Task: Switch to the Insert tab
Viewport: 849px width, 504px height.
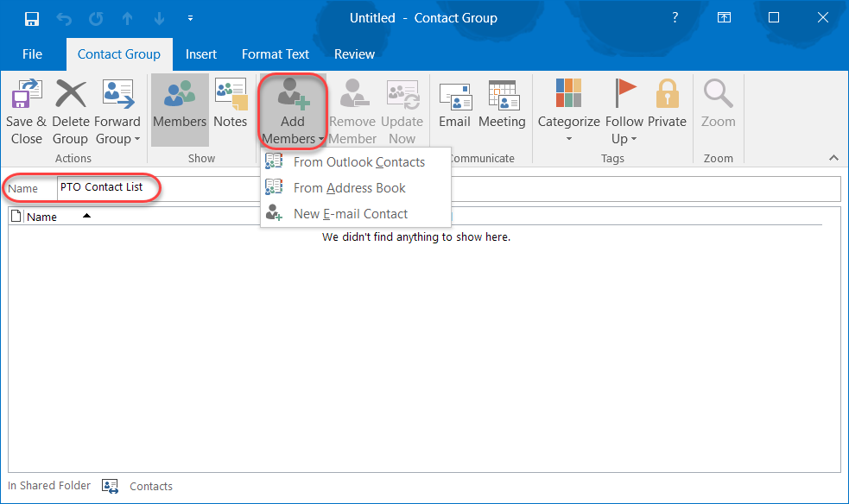Action: [200, 54]
